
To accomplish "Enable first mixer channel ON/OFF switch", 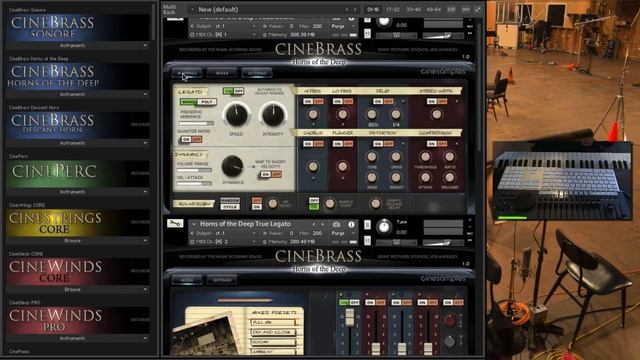I will 349,302.
